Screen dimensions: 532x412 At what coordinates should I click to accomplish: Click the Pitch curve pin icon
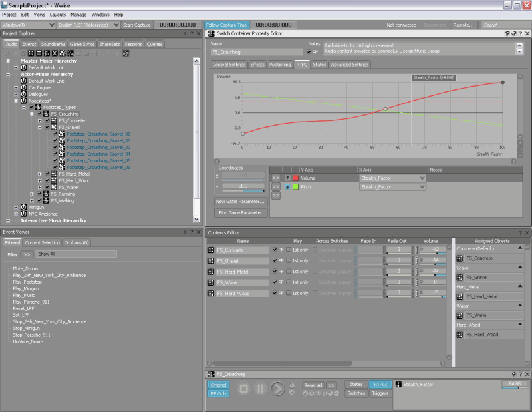pyautogui.click(x=287, y=187)
